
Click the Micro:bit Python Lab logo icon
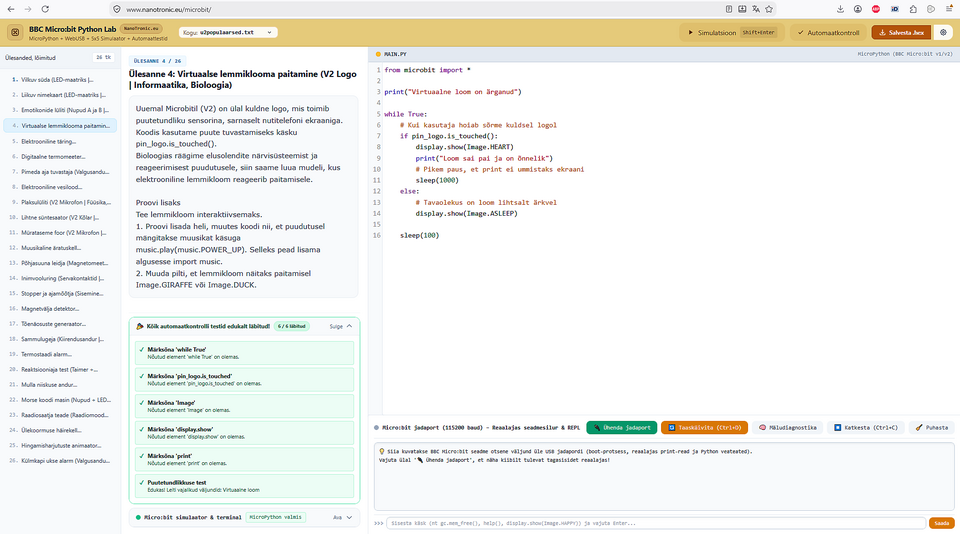(15, 32)
